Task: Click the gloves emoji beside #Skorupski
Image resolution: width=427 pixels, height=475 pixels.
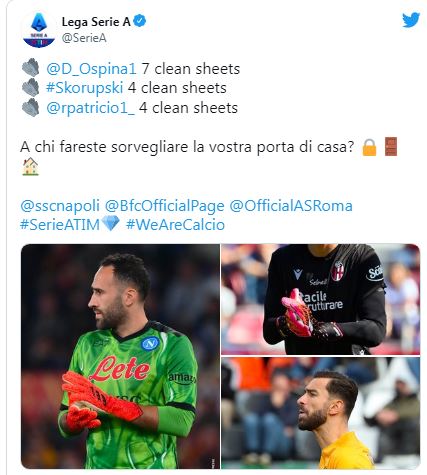Action: (x=31, y=88)
